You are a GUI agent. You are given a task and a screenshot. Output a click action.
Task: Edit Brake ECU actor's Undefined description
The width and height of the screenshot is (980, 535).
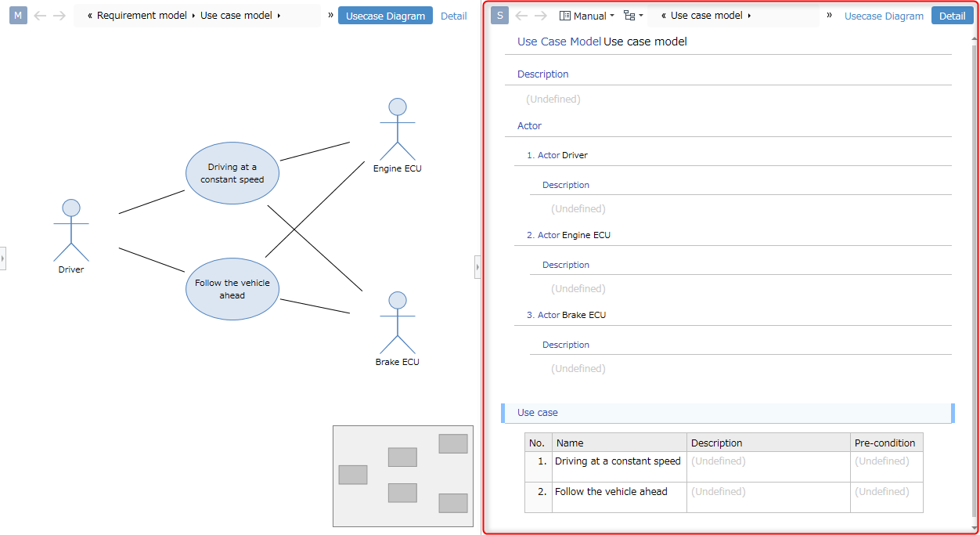tap(578, 369)
